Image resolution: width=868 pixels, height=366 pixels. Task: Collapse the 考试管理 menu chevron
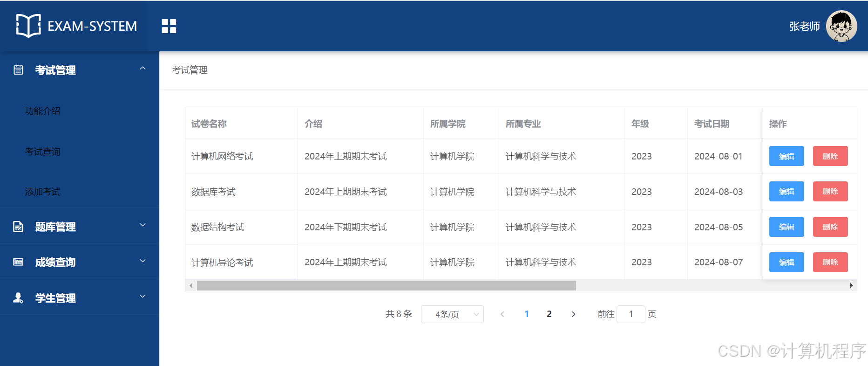click(x=143, y=69)
